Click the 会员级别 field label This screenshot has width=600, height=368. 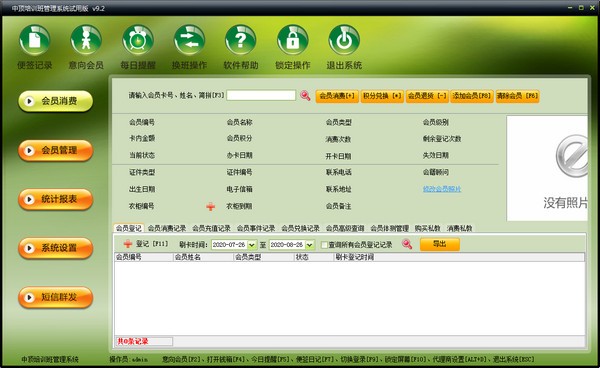436,122
